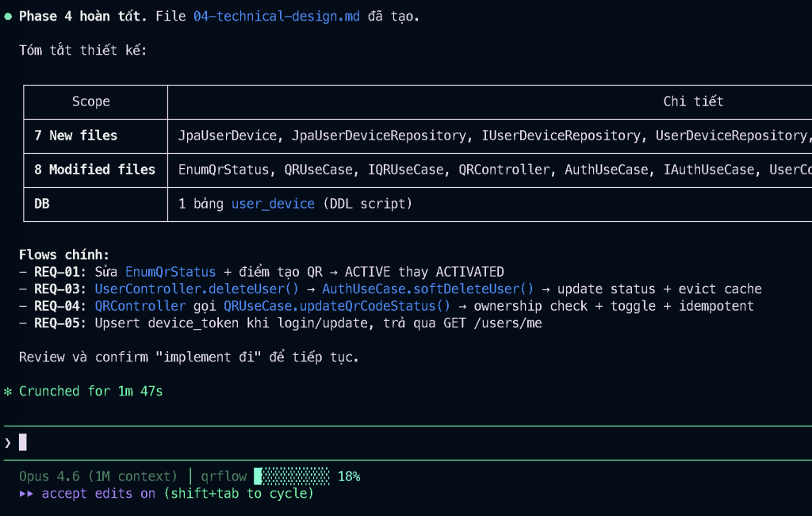The width and height of the screenshot is (812, 516).
Task: Click the command input prompt field
Action: (396, 442)
